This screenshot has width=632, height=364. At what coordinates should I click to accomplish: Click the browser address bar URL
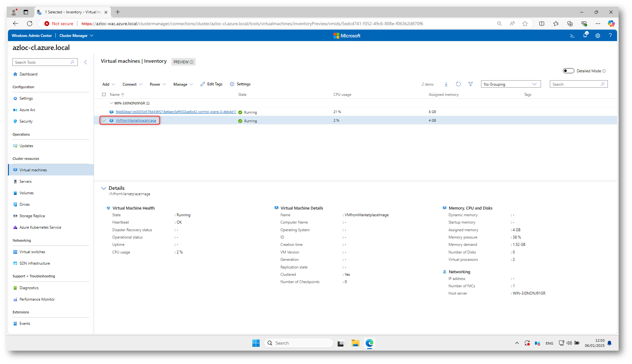[252, 24]
